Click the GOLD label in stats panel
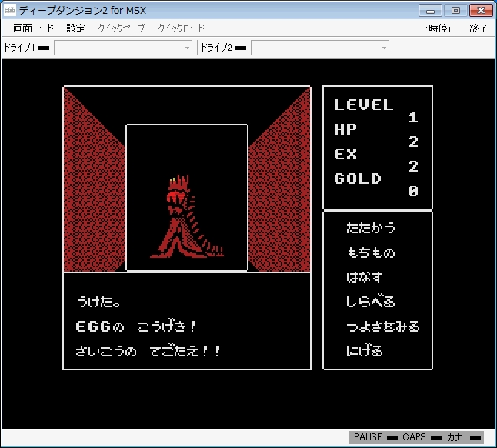Image resolution: width=497 pixels, height=448 pixels. (358, 179)
